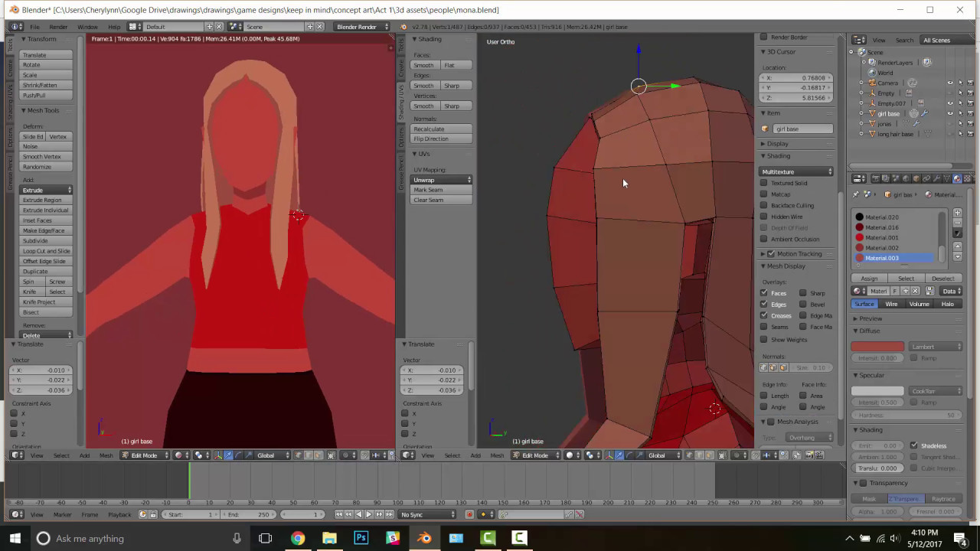This screenshot has width=980, height=551.
Task: Move material slot down with arrow
Action: click(957, 256)
